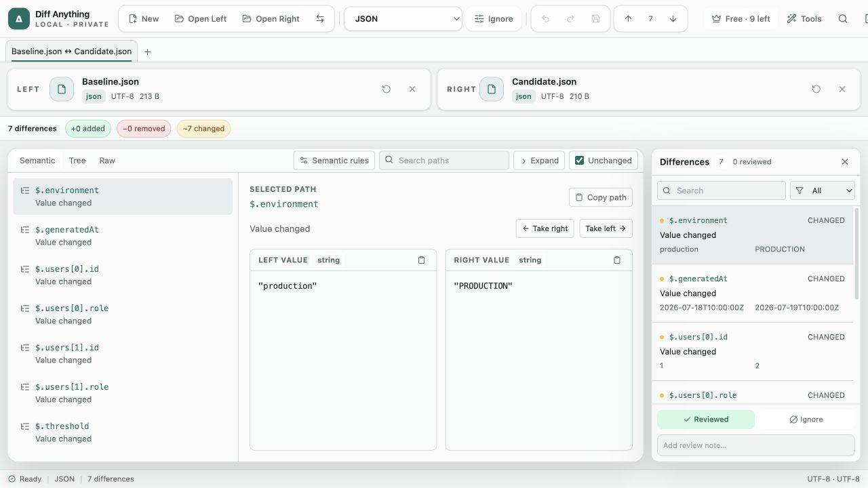Copy the right value to clipboard
The height and width of the screenshot is (488, 868).
pos(617,260)
